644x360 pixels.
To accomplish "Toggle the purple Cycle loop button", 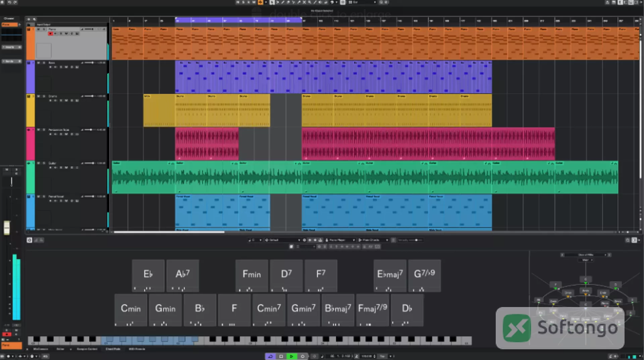I will click(270, 356).
